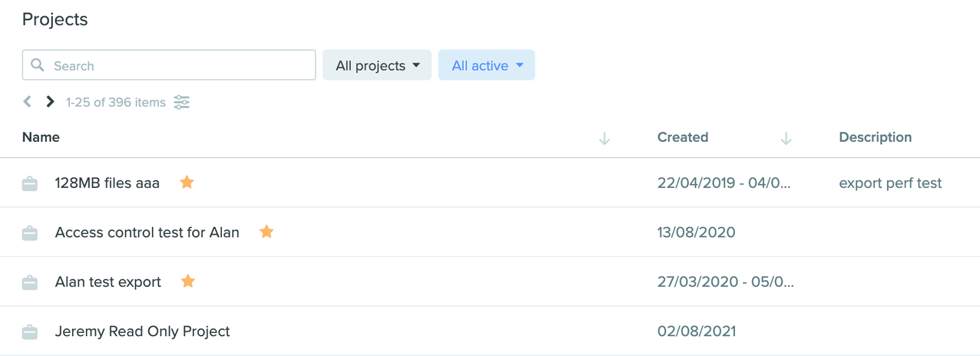Go to next page of projects
This screenshot has height=356, width=980.
click(x=50, y=101)
